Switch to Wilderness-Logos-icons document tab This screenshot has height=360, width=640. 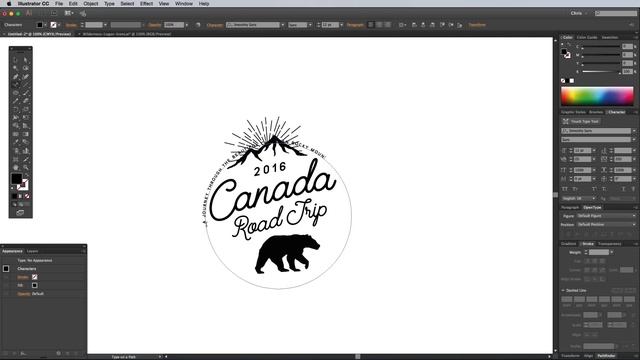pos(127,34)
